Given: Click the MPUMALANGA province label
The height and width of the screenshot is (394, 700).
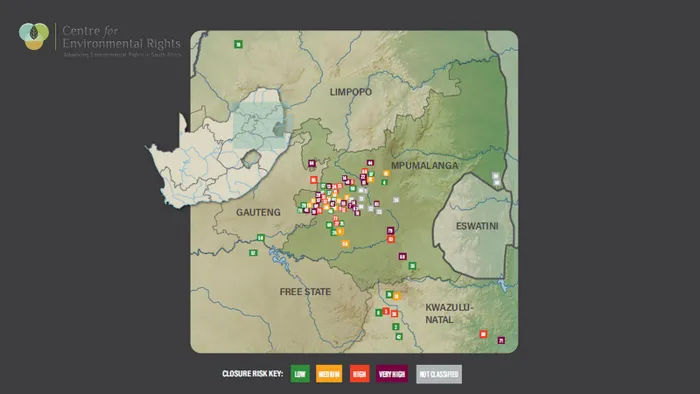Looking at the screenshot, I should point(425,166).
